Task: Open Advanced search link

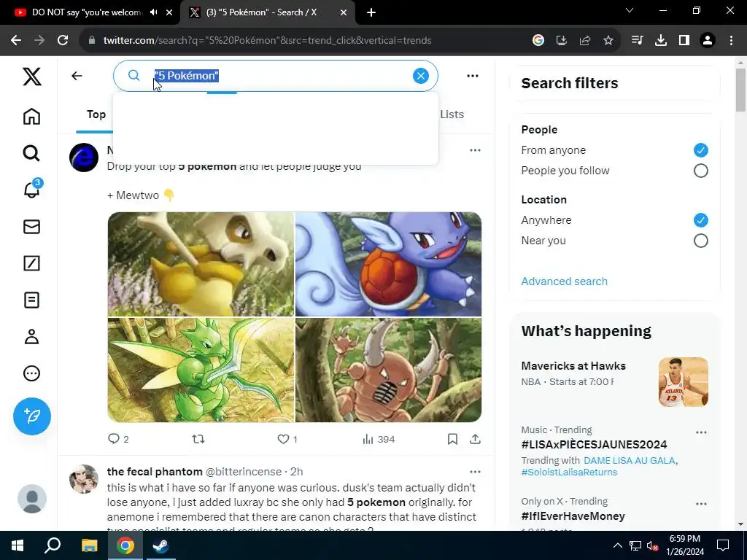Action: [x=564, y=281]
